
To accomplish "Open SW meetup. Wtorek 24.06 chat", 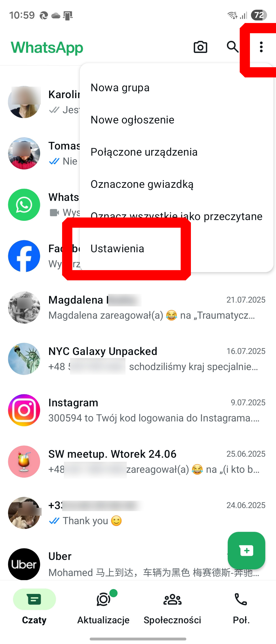I will coord(138,462).
